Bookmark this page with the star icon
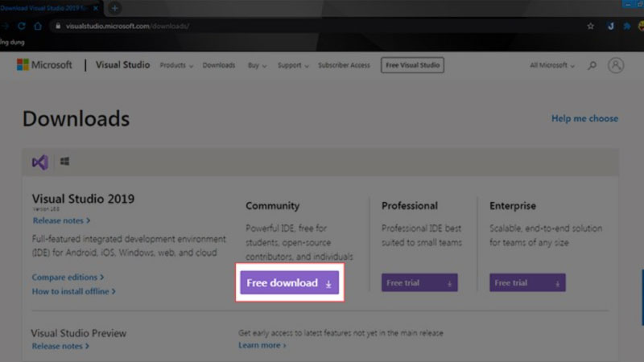 point(591,26)
